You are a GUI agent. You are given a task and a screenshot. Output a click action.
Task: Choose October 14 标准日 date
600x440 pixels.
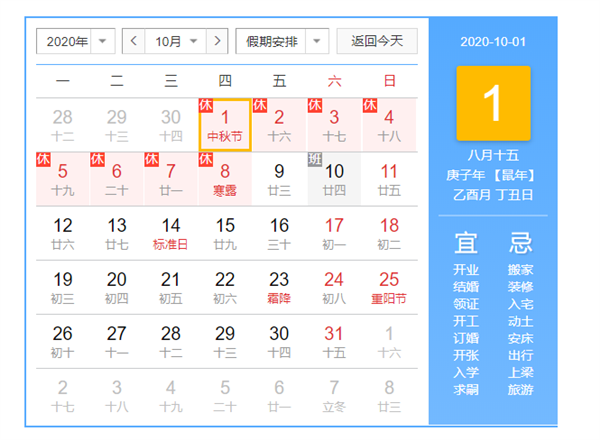171,232
